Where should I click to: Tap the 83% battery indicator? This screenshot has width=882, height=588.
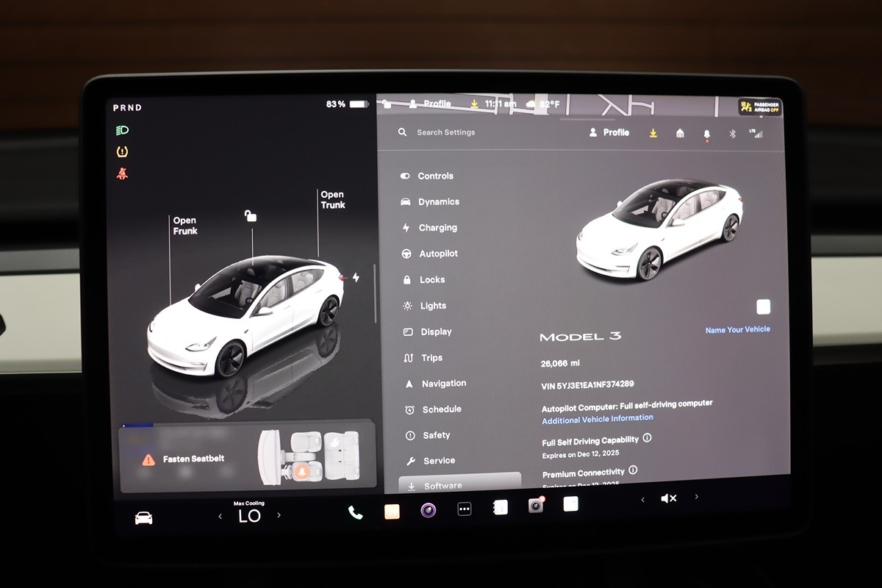348,104
